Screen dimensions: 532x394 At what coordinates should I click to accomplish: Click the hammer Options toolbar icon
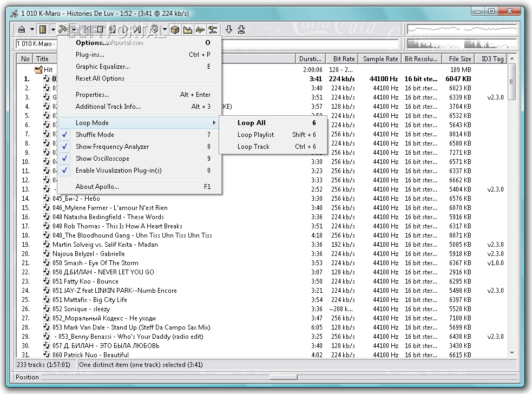pyautogui.click(x=63, y=30)
